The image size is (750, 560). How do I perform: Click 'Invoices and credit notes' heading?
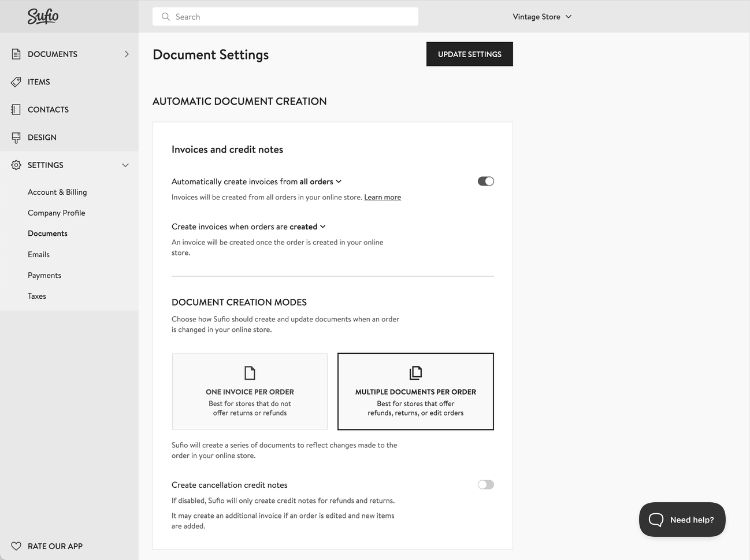pyautogui.click(x=227, y=150)
